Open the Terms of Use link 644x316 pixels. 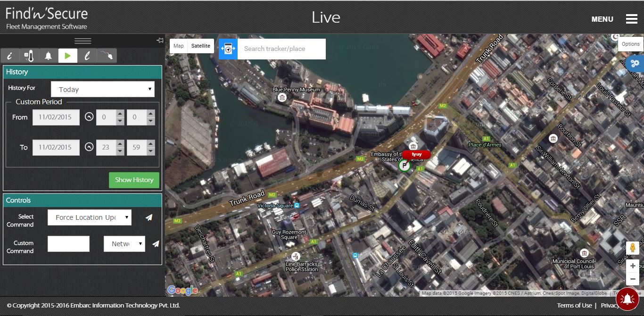(x=574, y=305)
